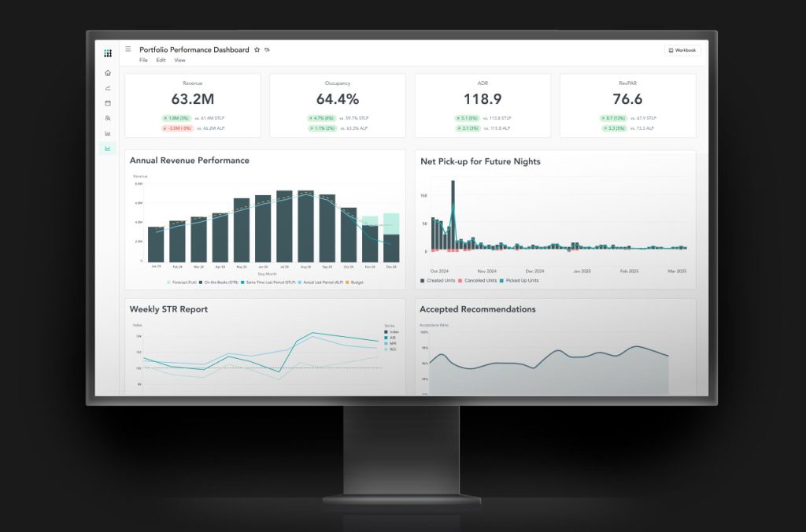Select the RevPAR 76.6 KPI card
806x532 pixels.
pyautogui.click(x=627, y=105)
